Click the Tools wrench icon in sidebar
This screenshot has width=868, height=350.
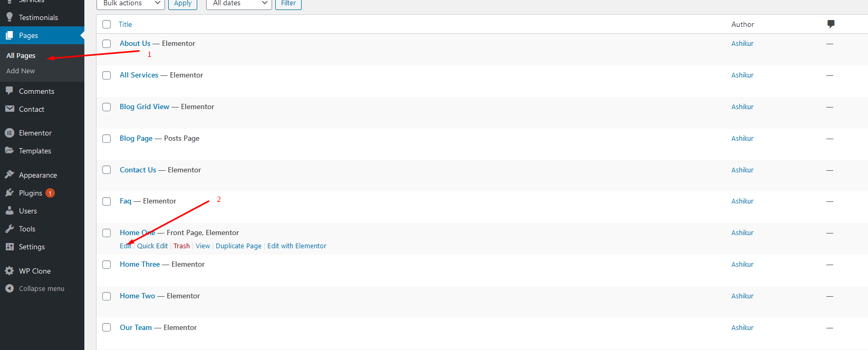[x=9, y=229]
